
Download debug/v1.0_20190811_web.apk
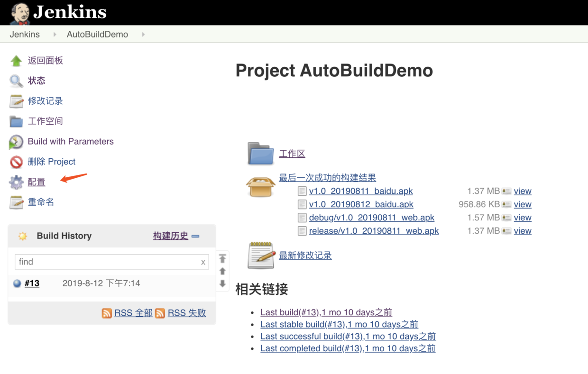tap(372, 218)
